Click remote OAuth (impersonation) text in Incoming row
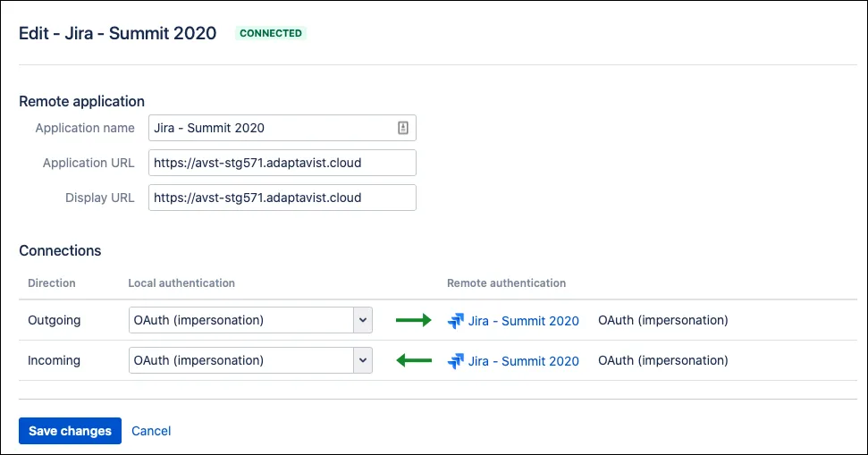868x455 pixels. pyautogui.click(x=663, y=360)
